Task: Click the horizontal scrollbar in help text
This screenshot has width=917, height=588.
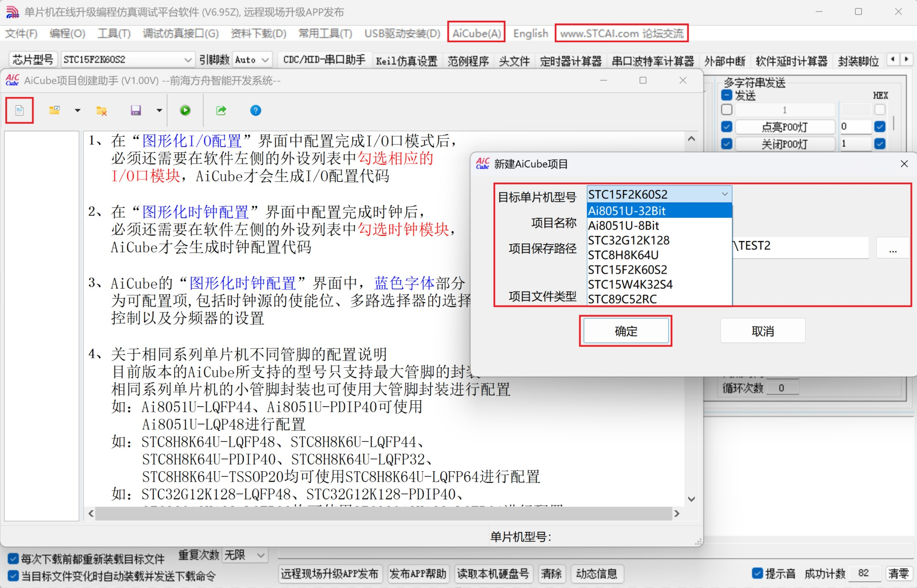Action: click(383, 513)
